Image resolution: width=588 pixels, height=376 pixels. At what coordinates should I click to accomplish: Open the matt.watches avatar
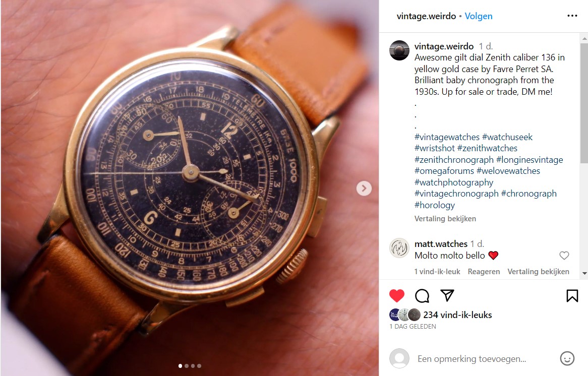[x=399, y=248]
